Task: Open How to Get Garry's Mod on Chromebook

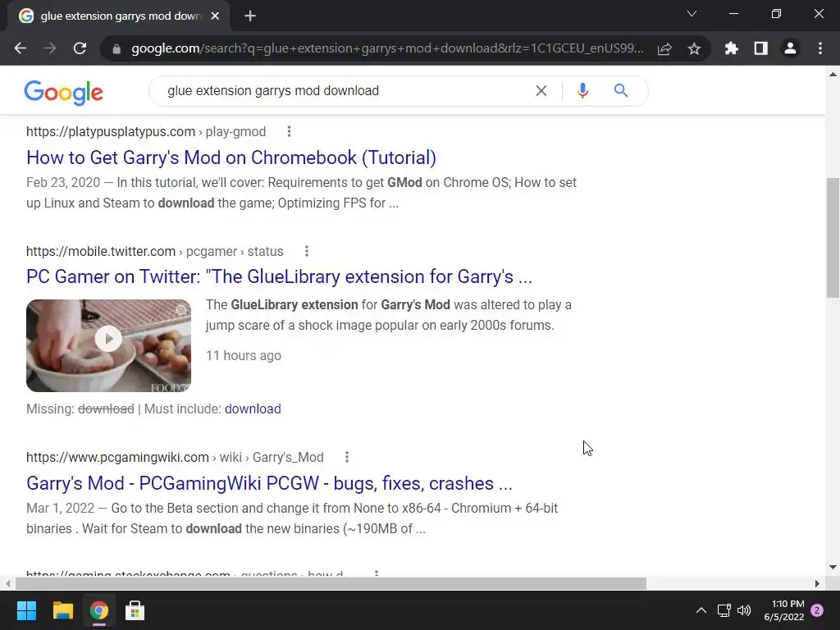Action: (231, 157)
